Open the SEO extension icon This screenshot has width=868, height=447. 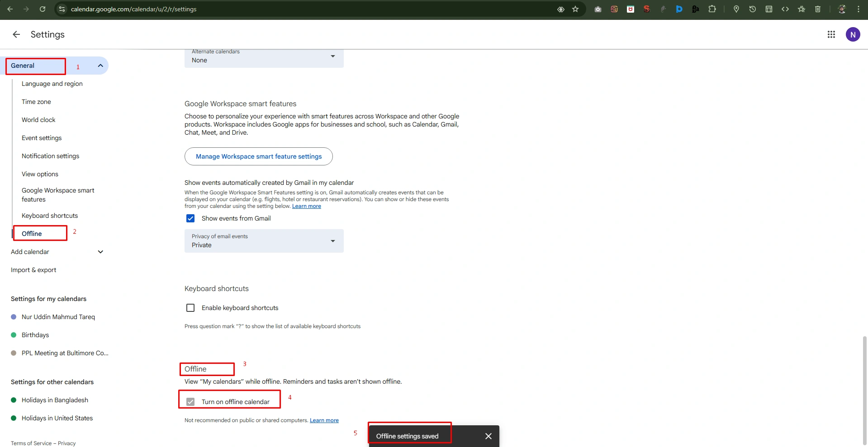coord(647,9)
